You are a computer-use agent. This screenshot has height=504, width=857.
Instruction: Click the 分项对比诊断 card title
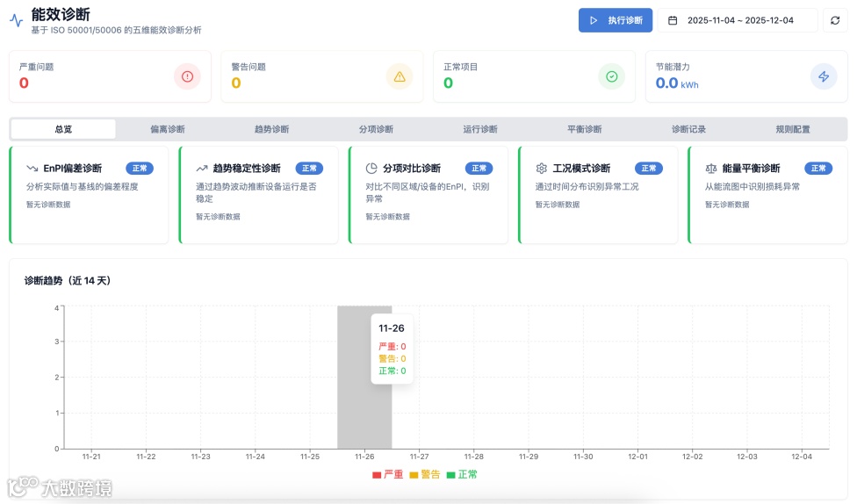412,169
